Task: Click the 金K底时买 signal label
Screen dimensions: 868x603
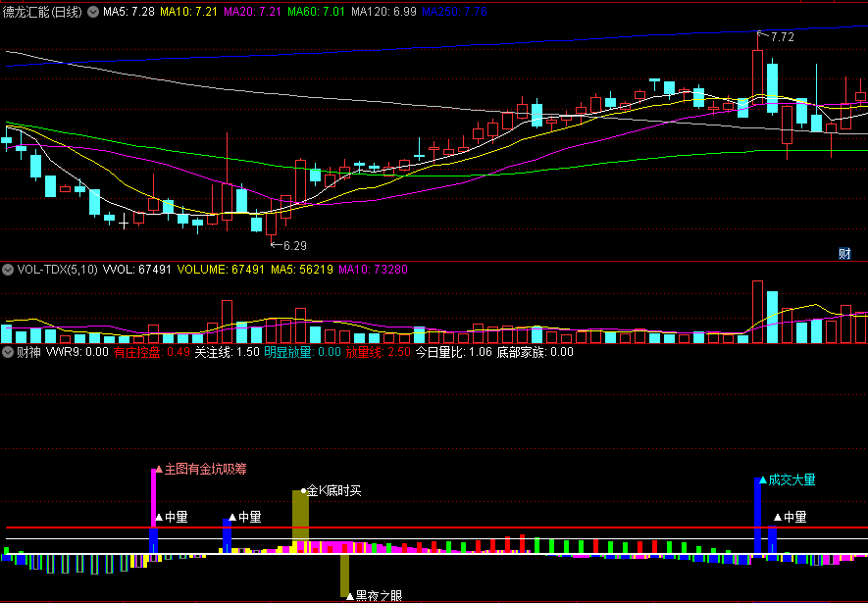Action: 333,490
